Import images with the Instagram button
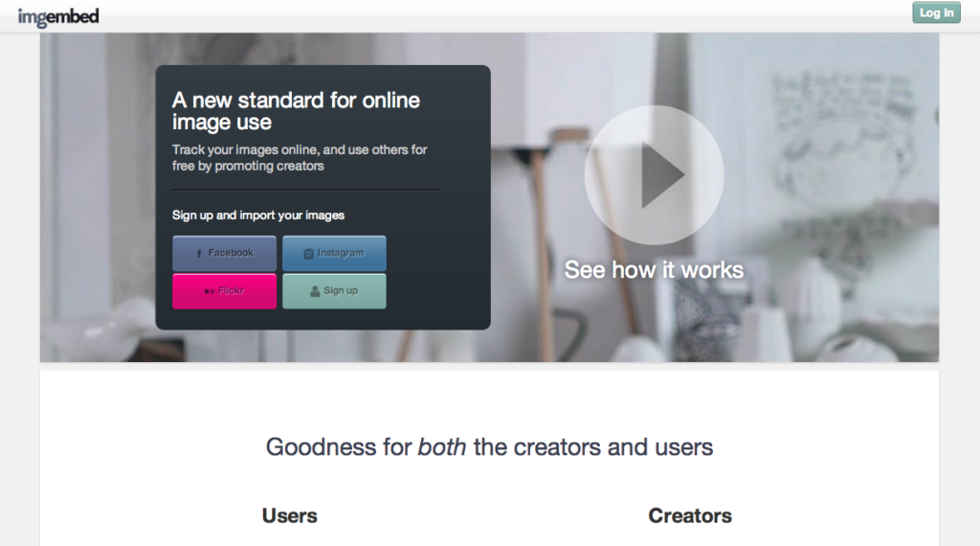The height and width of the screenshot is (546, 980). point(334,253)
